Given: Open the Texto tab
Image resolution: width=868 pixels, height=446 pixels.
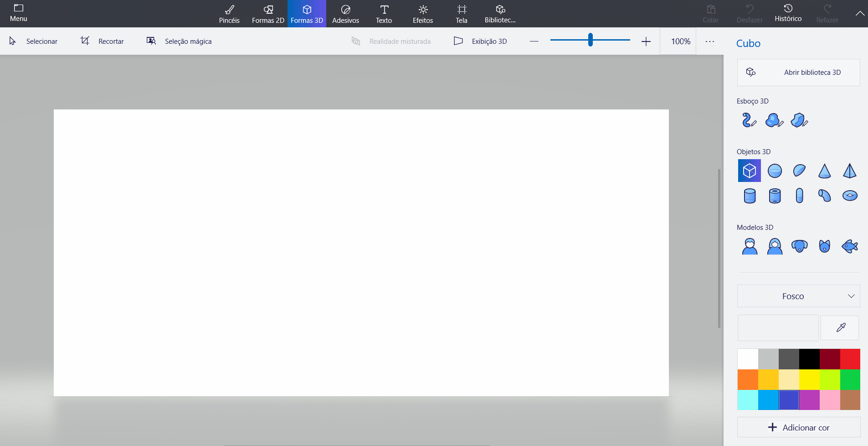Looking at the screenshot, I should point(384,14).
